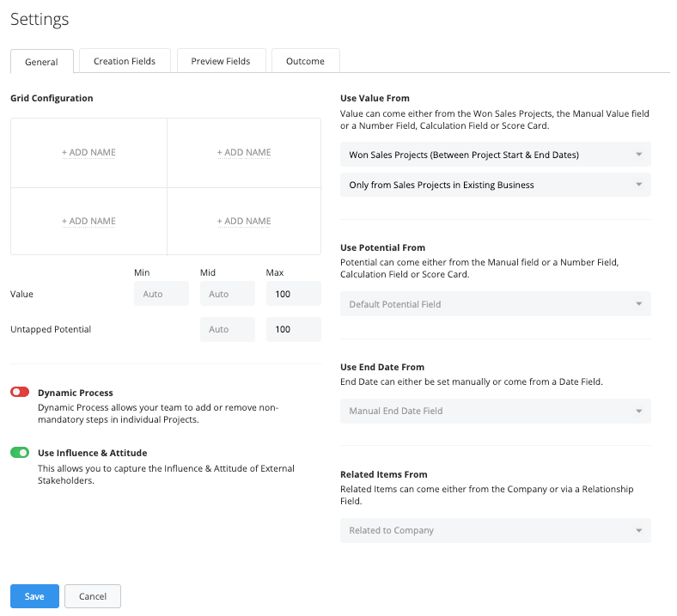Click the Save button

pos(34,596)
